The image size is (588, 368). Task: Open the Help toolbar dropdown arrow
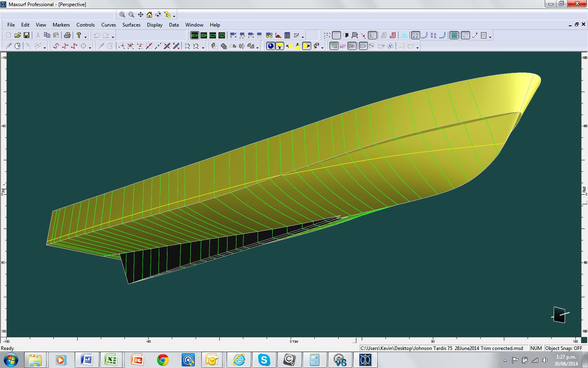tap(85, 37)
